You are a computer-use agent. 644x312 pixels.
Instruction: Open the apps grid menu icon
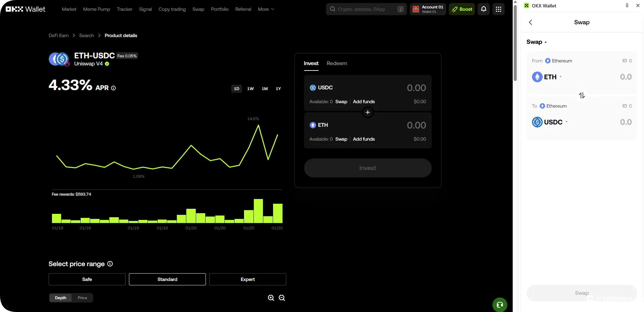point(498,9)
